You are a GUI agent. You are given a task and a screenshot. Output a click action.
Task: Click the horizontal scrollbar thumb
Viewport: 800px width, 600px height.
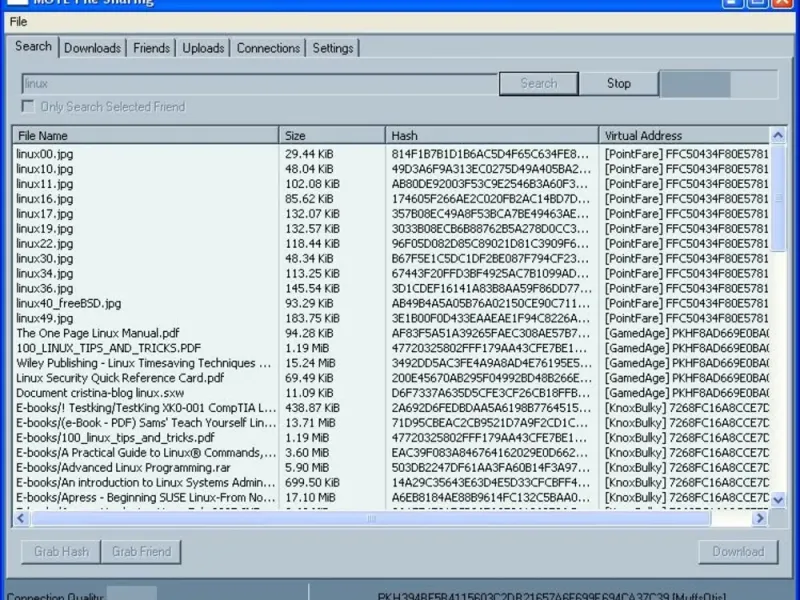pyautogui.click(x=370, y=518)
